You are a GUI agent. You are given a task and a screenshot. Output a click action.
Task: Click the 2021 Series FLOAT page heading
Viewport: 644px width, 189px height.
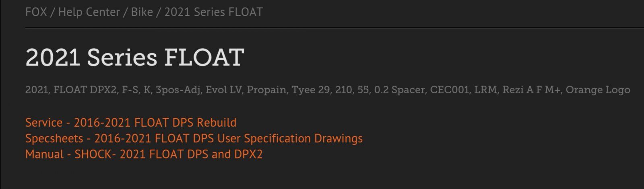(135, 58)
